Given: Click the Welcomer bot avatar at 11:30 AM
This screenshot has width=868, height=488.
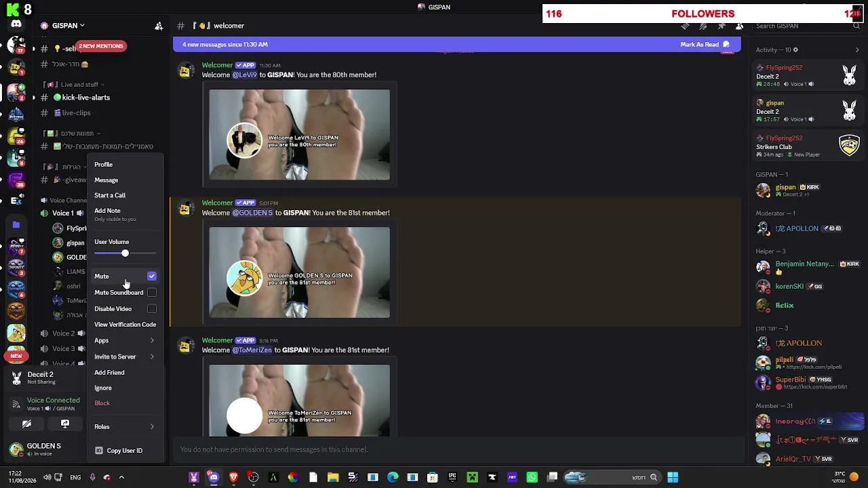Looking at the screenshot, I should (x=185, y=70).
